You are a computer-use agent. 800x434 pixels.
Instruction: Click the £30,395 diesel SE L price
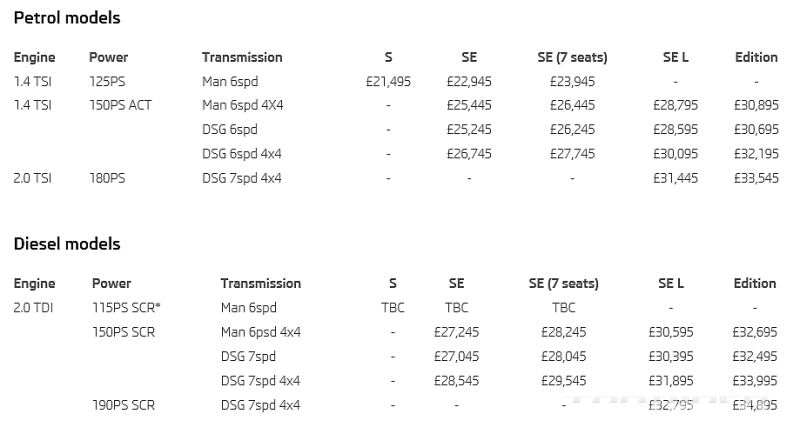pyautogui.click(x=671, y=356)
